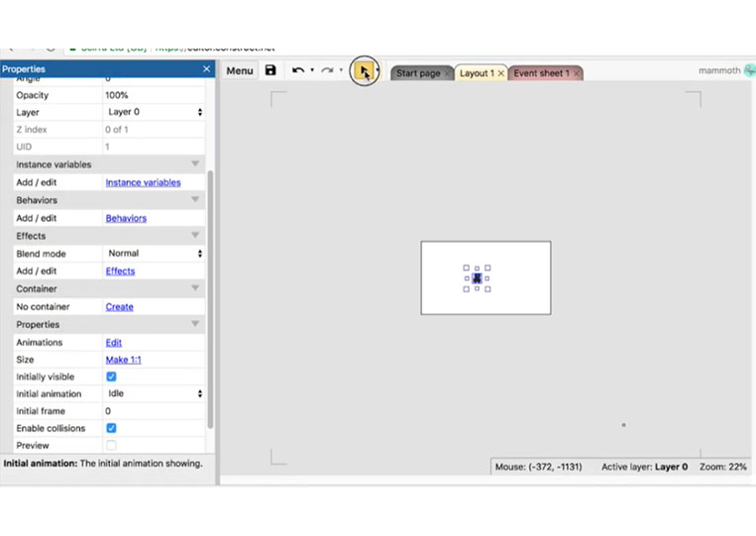The height and width of the screenshot is (536, 756).
Task: Click the UID value 1
Action: [107, 147]
